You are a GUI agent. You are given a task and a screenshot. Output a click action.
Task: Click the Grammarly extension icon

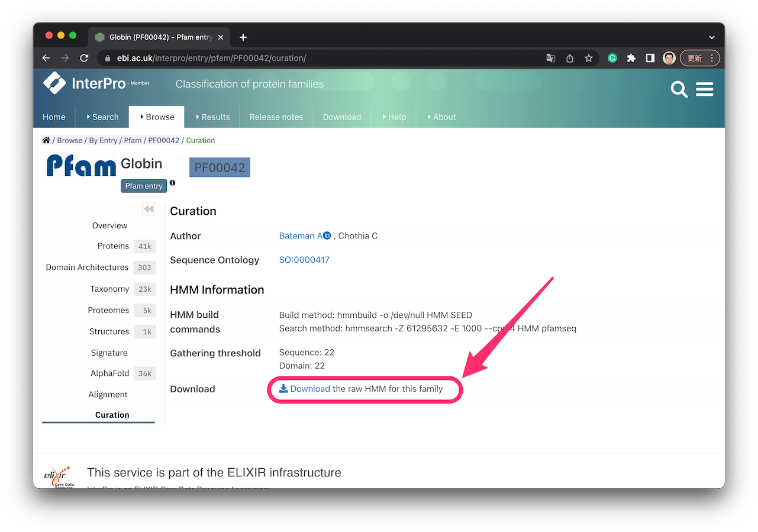612,58
